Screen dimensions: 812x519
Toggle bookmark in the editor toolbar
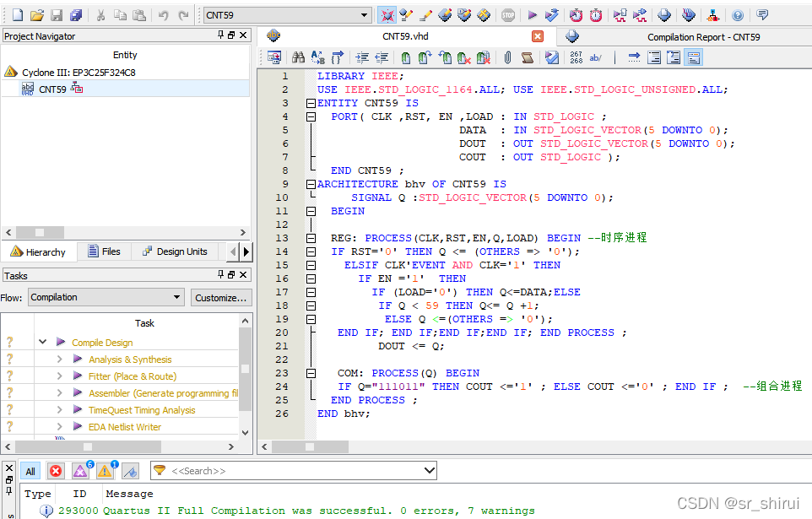point(406,57)
